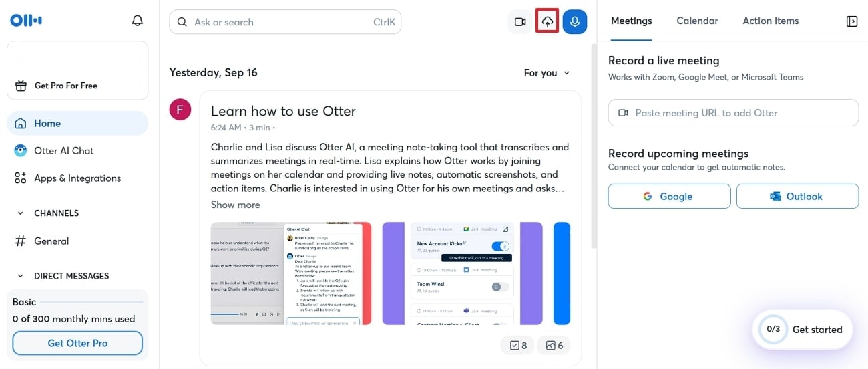Open Apps & Integrations
Screen dimensions: 868x369
click(77, 178)
